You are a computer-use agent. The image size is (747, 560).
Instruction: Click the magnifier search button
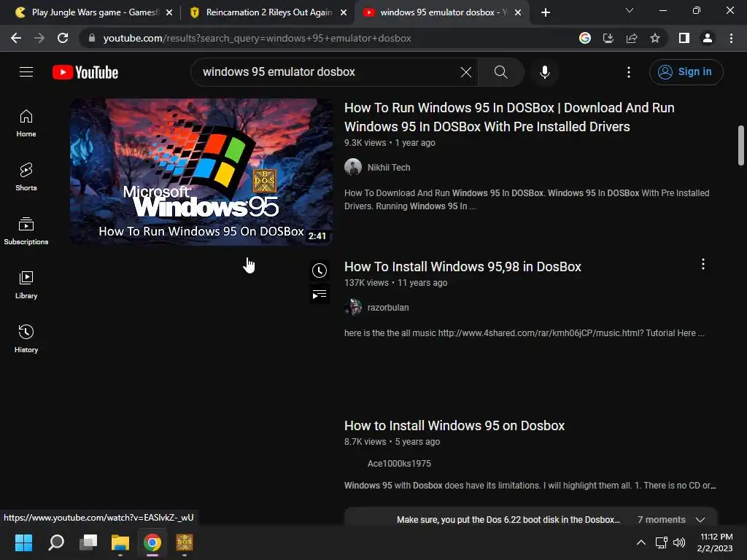point(500,72)
